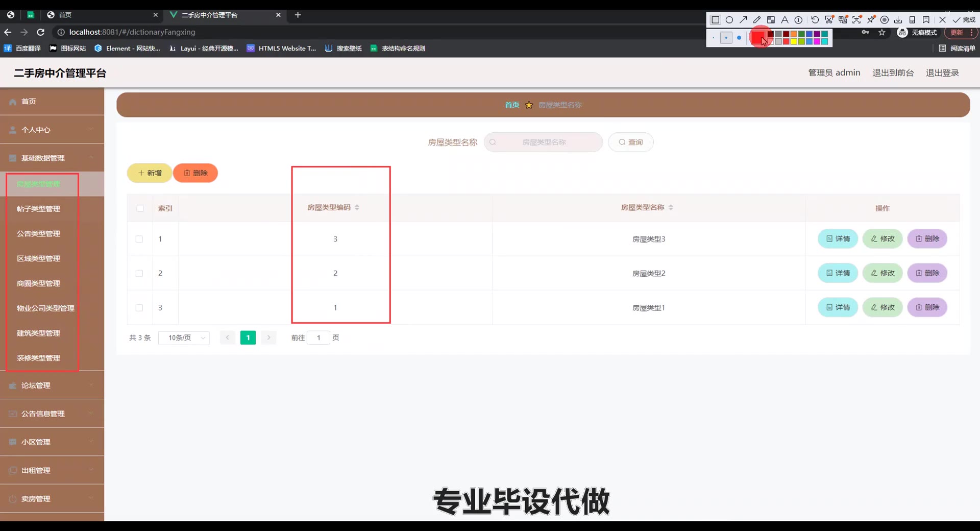Open the 10条/页 page size dropdown
980x531 pixels.
pyautogui.click(x=184, y=337)
